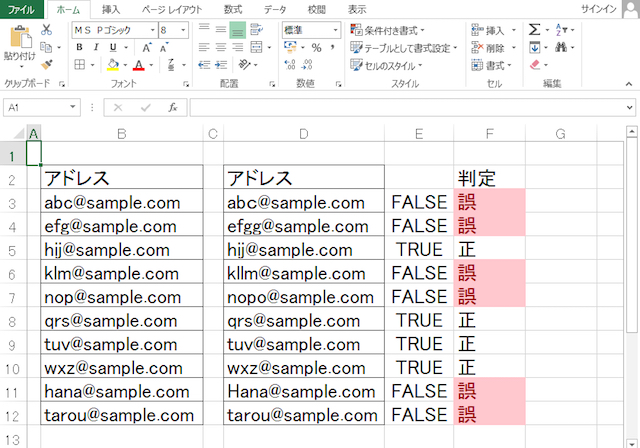Click 書式 format cells button
640x448 pixels.
click(x=491, y=65)
